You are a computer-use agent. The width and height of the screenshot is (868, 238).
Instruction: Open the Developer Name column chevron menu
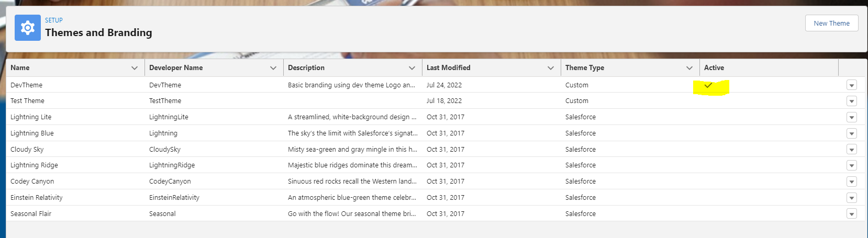(x=273, y=68)
